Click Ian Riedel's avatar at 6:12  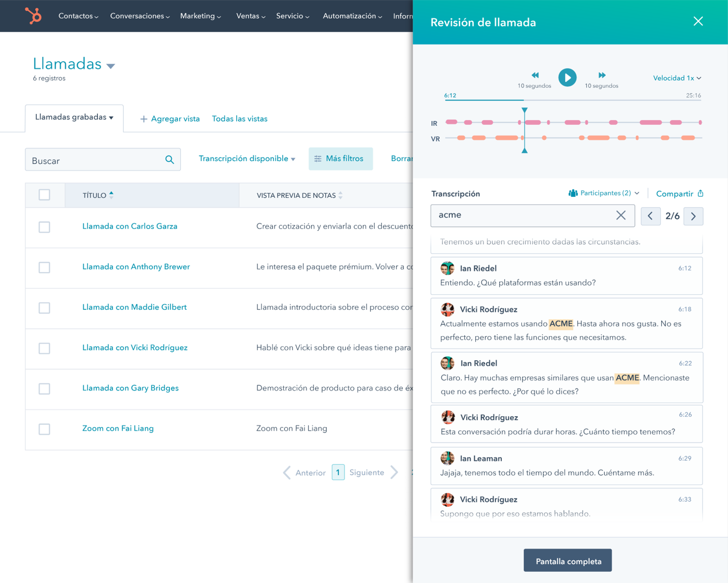pyautogui.click(x=447, y=268)
